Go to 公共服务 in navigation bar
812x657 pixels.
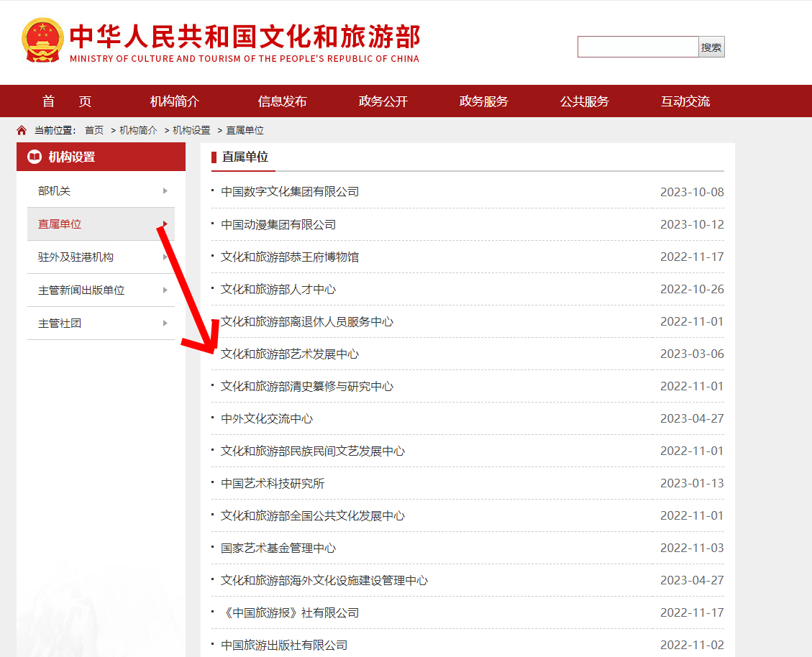pyautogui.click(x=584, y=101)
